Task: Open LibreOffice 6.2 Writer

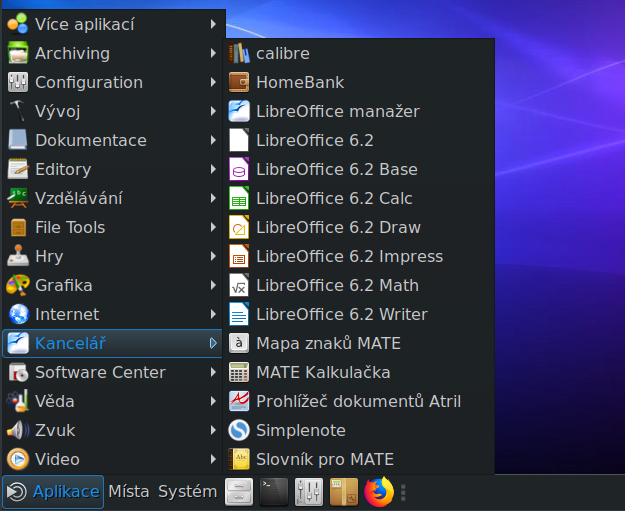Action: pos(341,314)
